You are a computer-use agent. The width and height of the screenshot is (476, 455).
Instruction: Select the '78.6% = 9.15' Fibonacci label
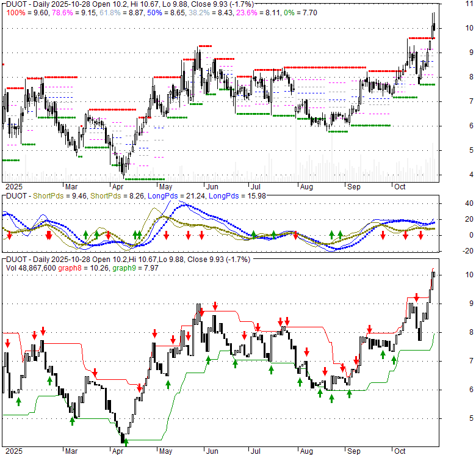click(74, 13)
